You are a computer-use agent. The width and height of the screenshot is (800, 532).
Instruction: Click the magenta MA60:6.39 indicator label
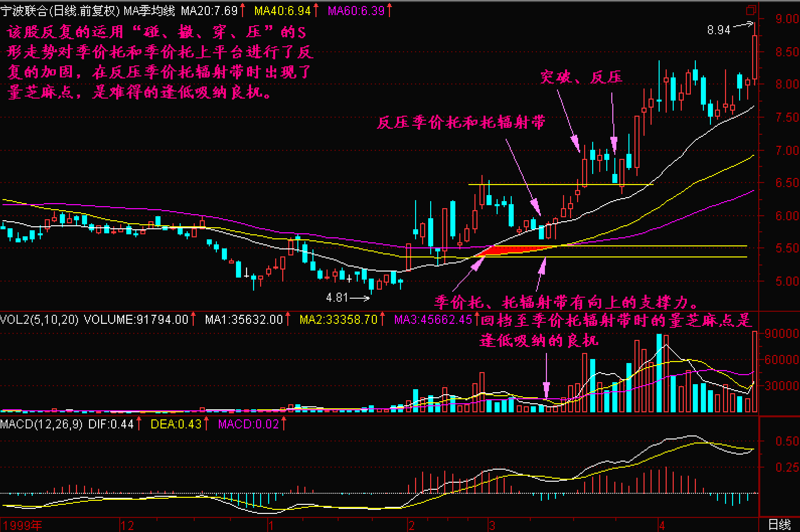356,11
